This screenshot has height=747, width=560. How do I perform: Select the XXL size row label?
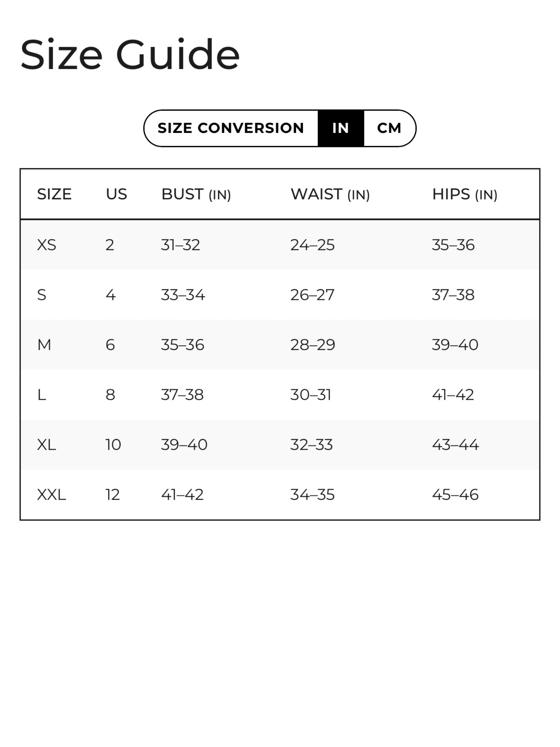[x=51, y=495]
